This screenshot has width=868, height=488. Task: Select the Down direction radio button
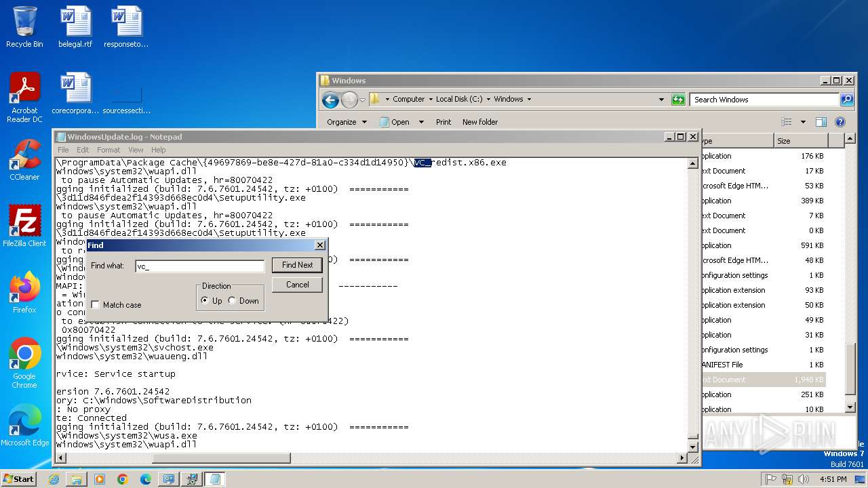click(x=233, y=300)
